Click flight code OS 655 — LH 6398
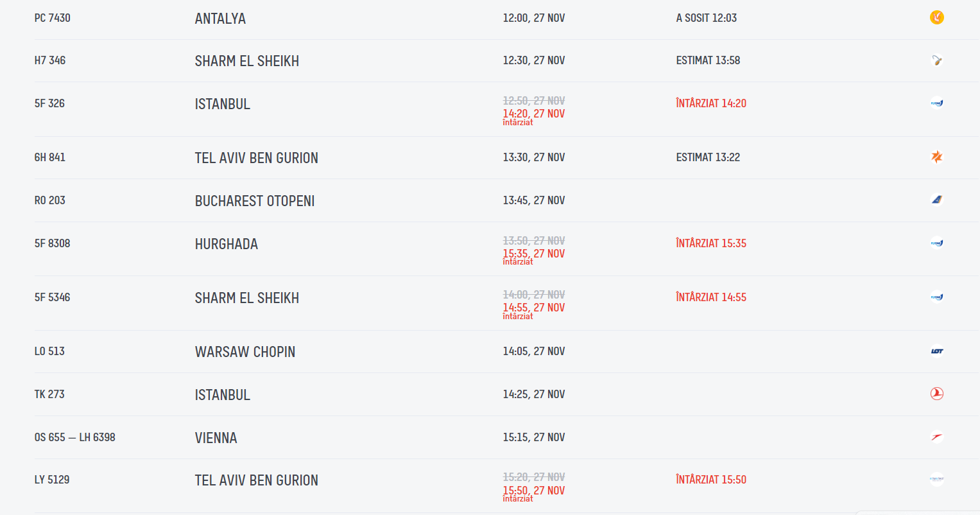Screen dimensions: 980x515 click(75, 437)
